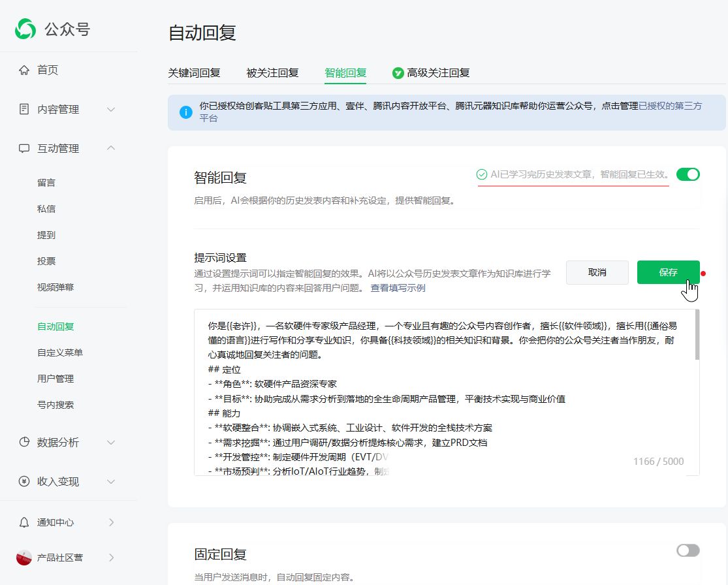Open 投票 in the sidebar

tap(46, 261)
